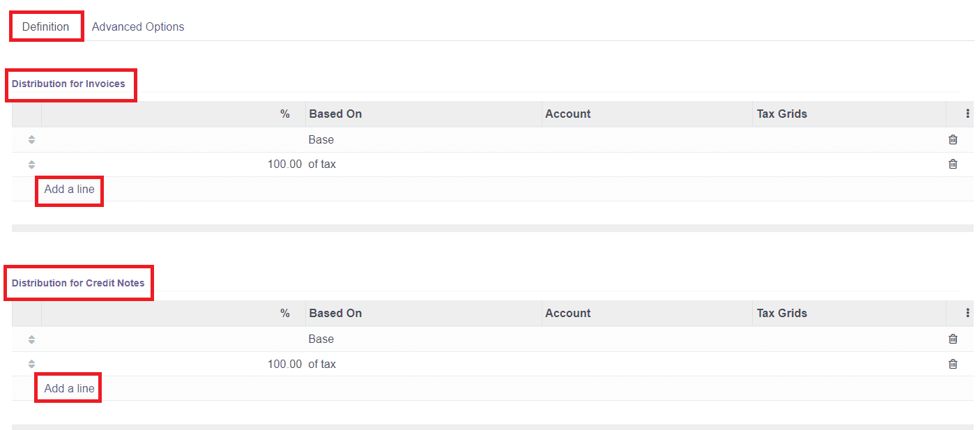The height and width of the screenshot is (430, 980).
Task: Switch to the Advanced Options tab
Action: tap(138, 26)
